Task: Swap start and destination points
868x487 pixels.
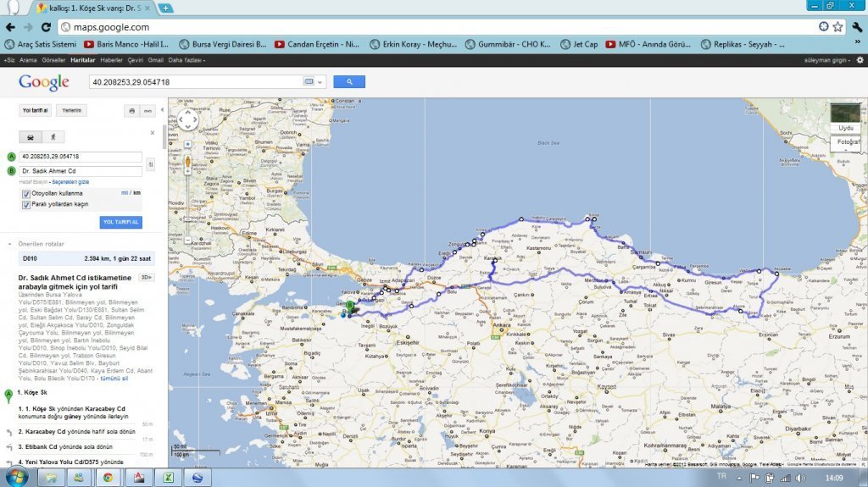Action: [151, 163]
